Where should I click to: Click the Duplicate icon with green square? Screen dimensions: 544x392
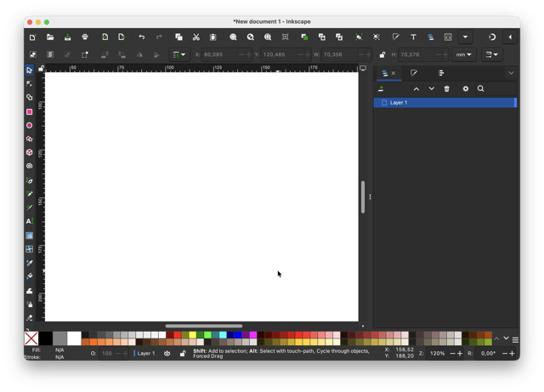pyautogui.click(x=304, y=37)
